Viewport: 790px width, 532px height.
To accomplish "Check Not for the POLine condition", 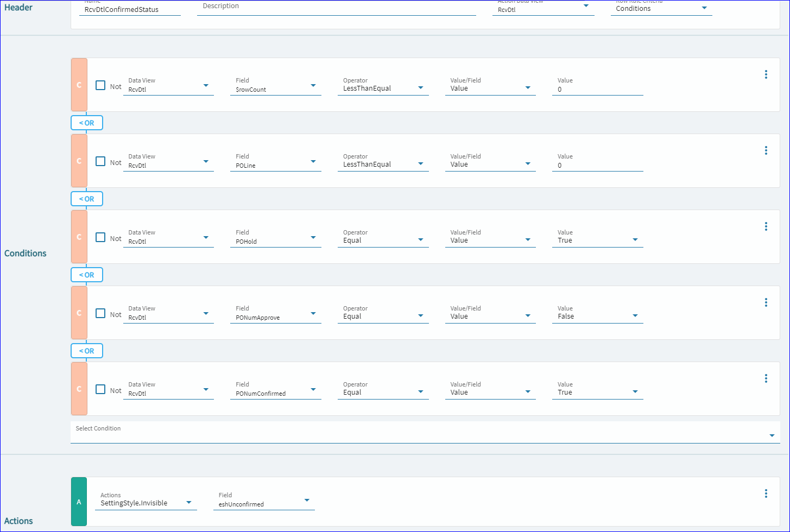I will pyautogui.click(x=100, y=161).
